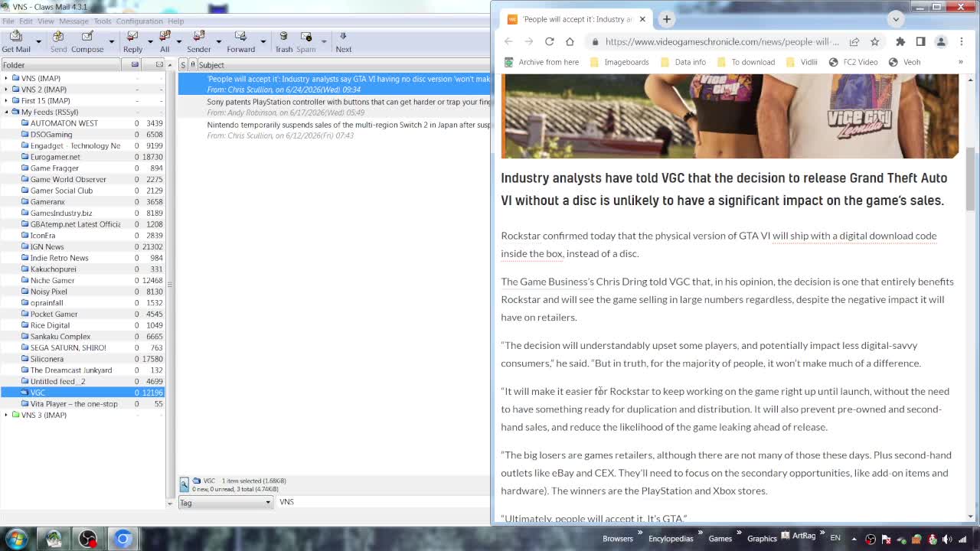Open the Chromium-style taskbar browser icon
Image resolution: width=980 pixels, height=551 pixels.
[122, 538]
